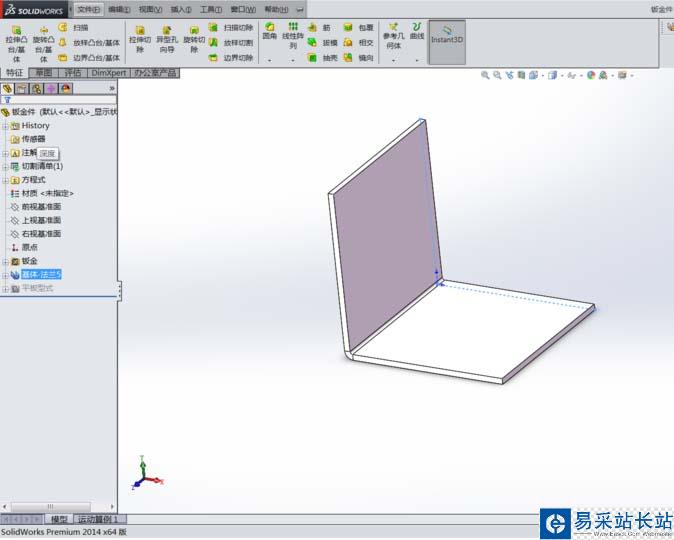Switch to the 草图 (Sketch) tab
Screen dimensions: 674x540
pos(43,73)
